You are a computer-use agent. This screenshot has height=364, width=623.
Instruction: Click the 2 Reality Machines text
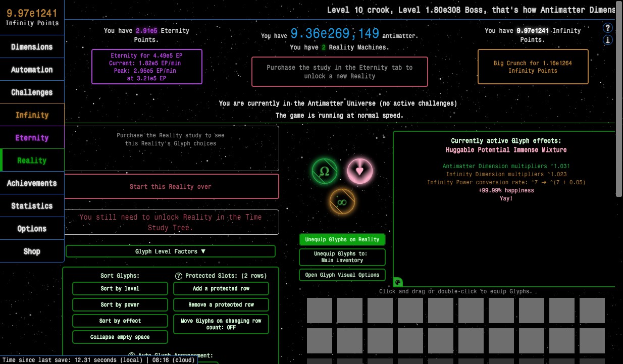[x=339, y=47]
